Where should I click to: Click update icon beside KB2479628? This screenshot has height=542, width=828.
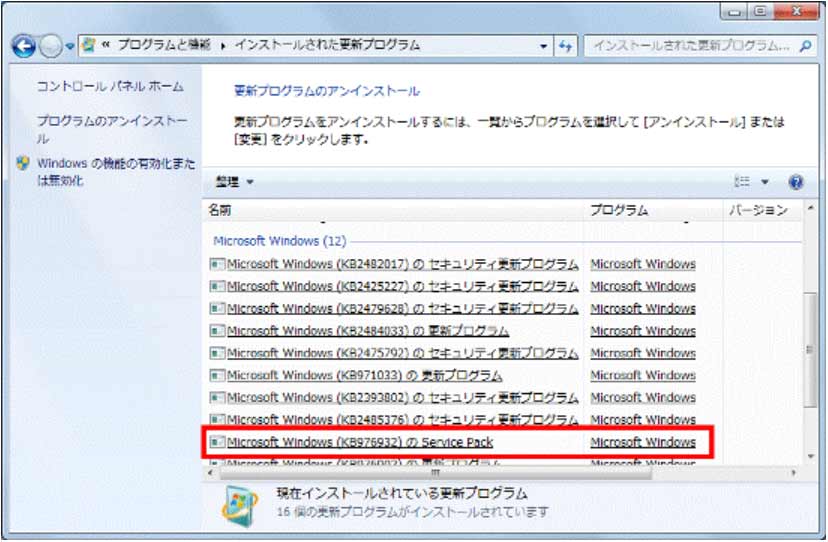click(x=217, y=308)
